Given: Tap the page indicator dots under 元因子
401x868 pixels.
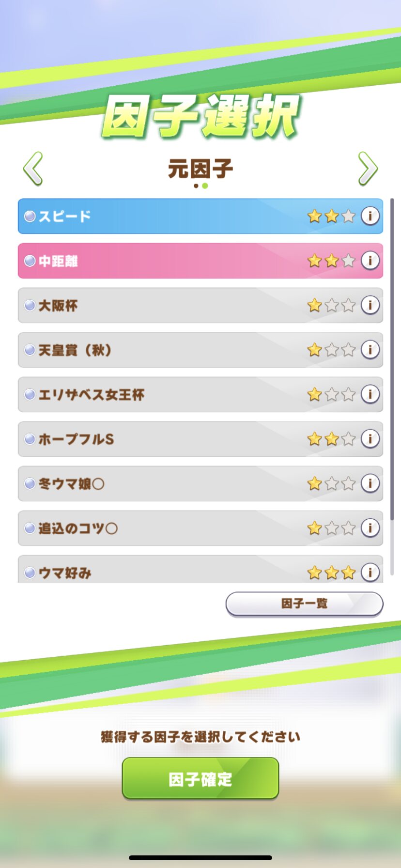Looking at the screenshot, I should [200, 186].
